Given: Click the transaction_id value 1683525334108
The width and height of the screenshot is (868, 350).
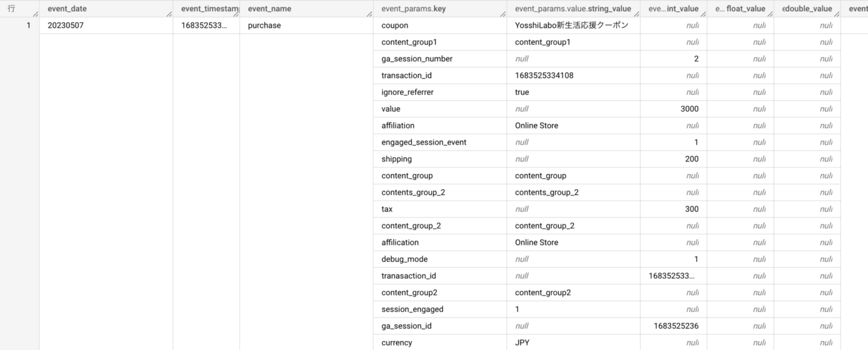Looking at the screenshot, I should tap(544, 75).
